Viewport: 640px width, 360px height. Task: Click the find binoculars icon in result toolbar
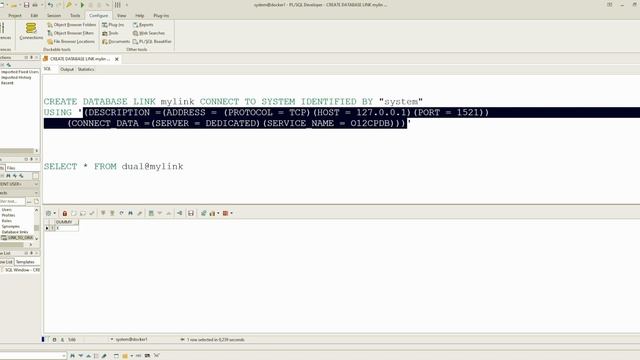[x=131, y=213]
